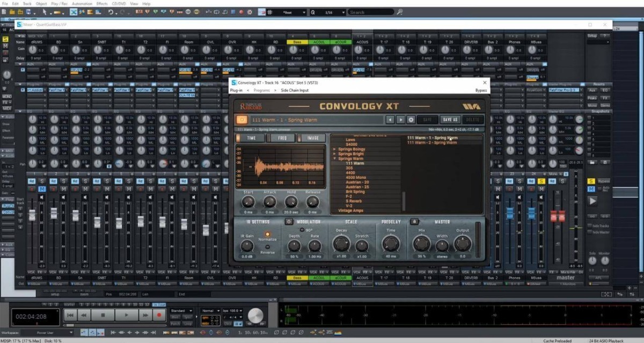Click the open folder toolbar icon
The height and width of the screenshot is (343, 644).
(12, 12)
